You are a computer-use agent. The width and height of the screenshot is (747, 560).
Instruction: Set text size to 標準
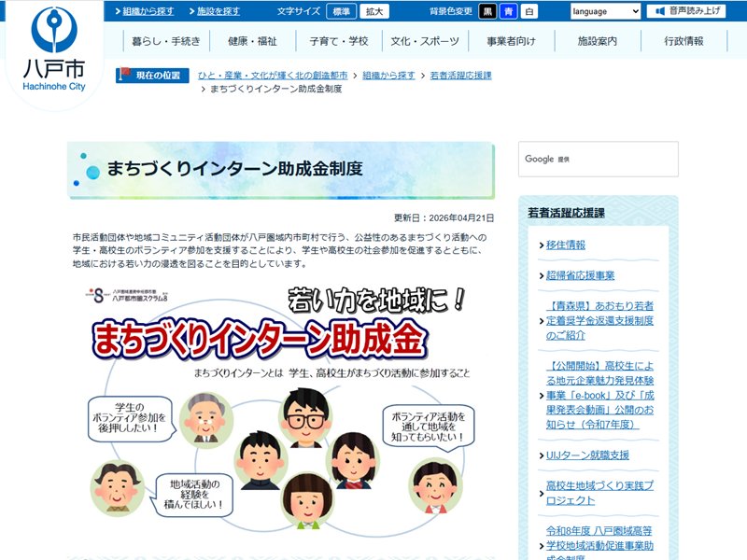tap(341, 12)
